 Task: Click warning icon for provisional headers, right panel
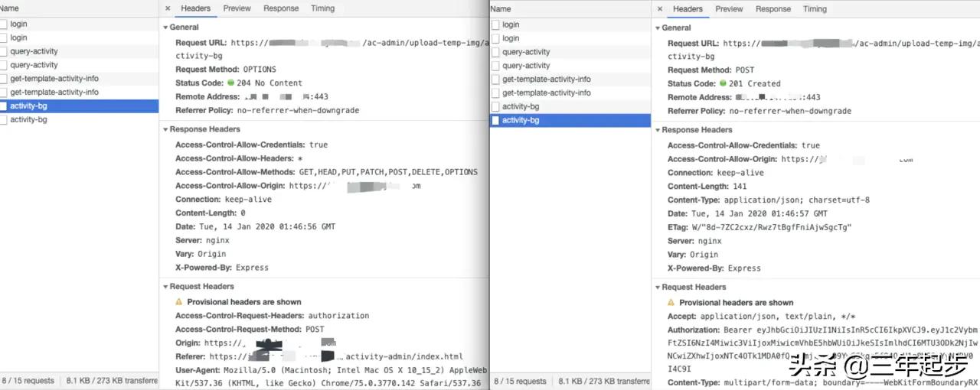click(x=671, y=302)
